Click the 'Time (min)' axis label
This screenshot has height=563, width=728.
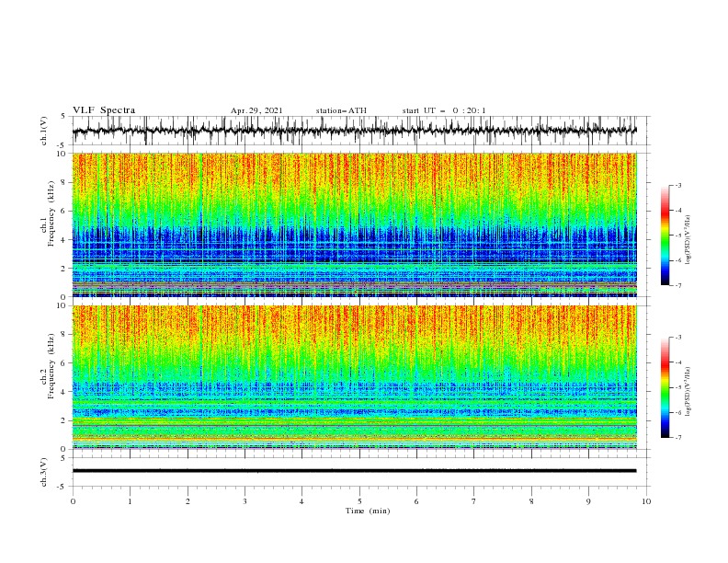368,511
